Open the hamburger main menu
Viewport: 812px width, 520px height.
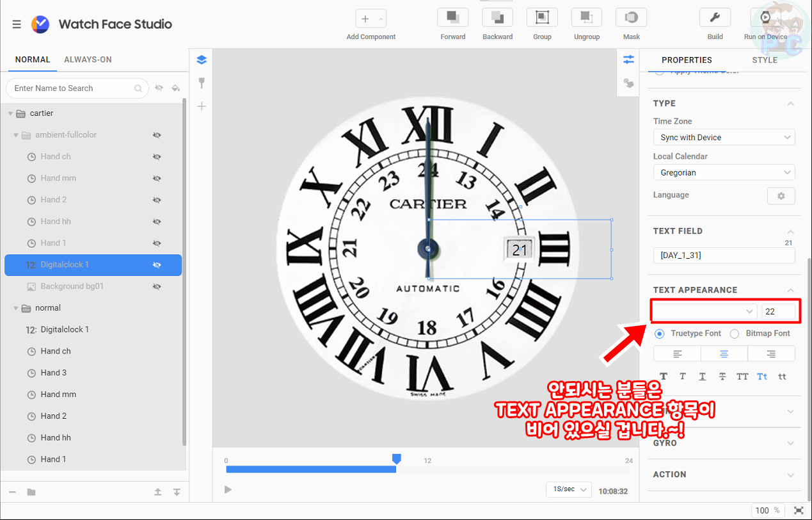coord(17,24)
